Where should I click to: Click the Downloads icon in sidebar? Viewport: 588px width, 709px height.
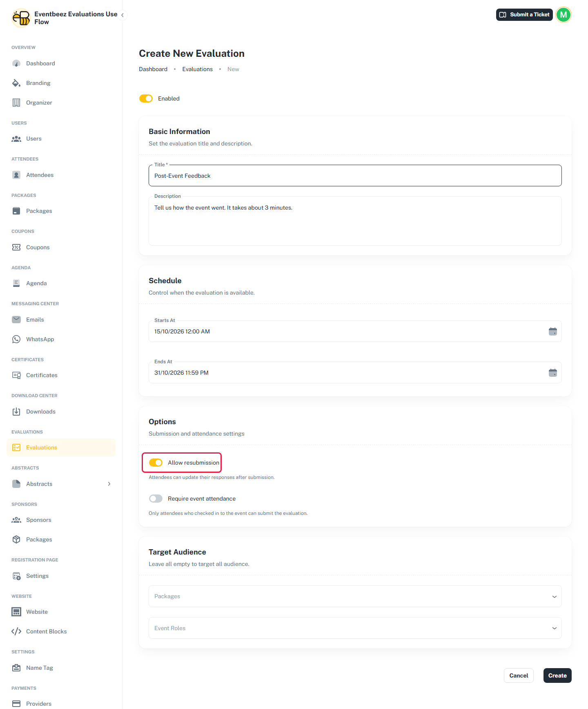pyautogui.click(x=16, y=412)
